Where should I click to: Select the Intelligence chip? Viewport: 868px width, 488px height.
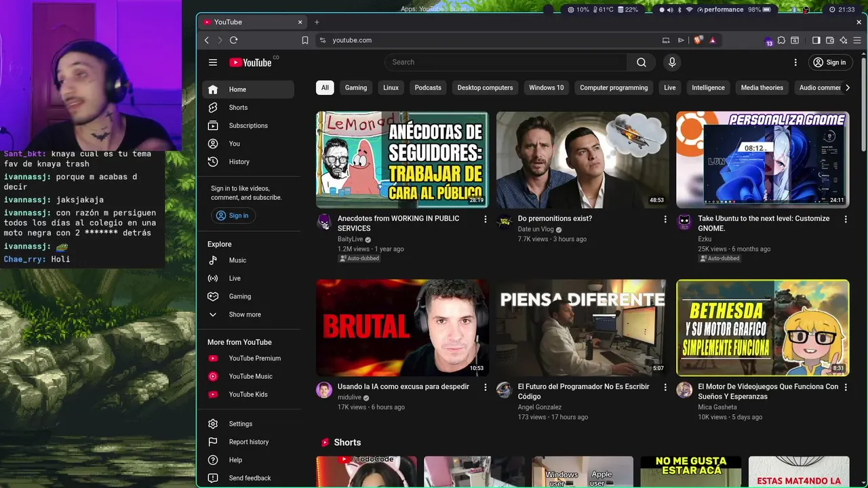point(708,87)
